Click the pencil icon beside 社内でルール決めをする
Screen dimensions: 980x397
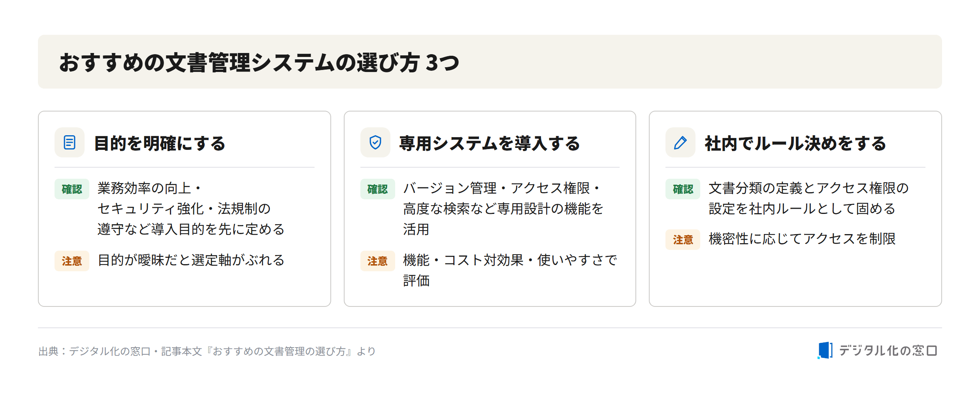coord(680,142)
